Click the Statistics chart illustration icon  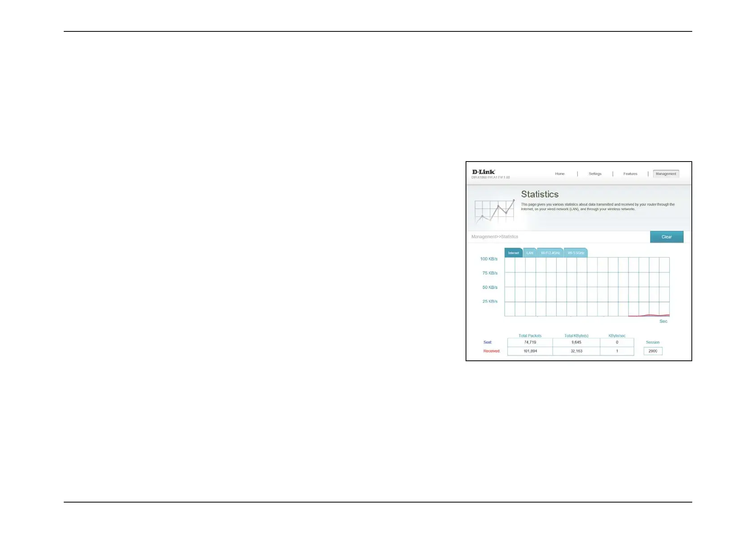[x=494, y=211]
